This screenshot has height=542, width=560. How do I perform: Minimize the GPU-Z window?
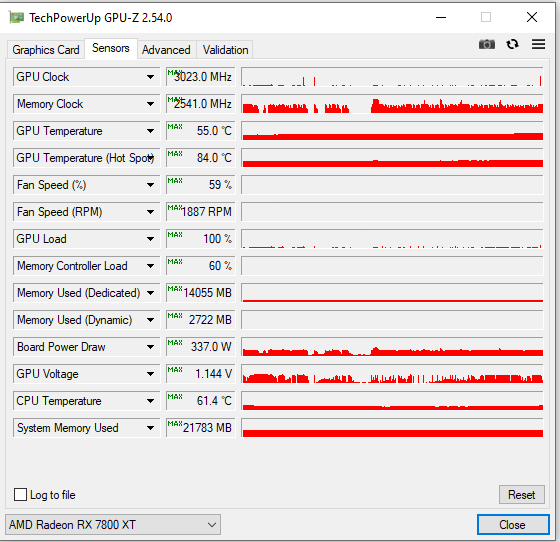coord(441,17)
